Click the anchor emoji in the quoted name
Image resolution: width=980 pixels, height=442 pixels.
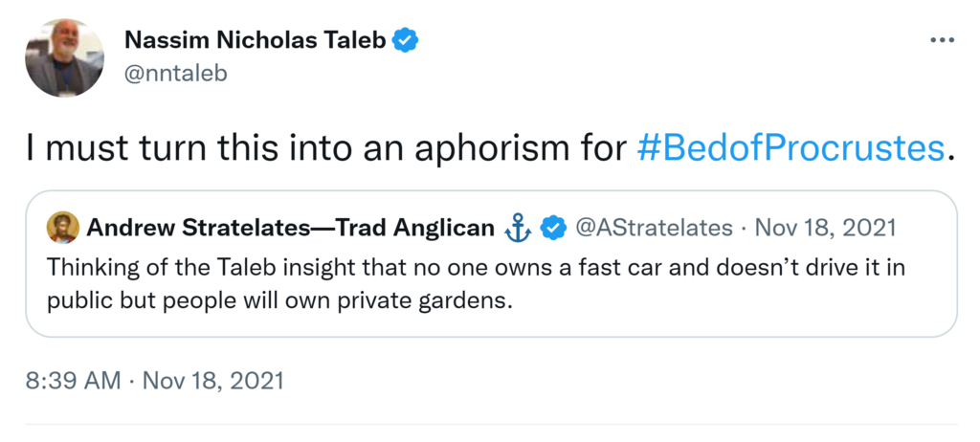pyautogui.click(x=516, y=228)
